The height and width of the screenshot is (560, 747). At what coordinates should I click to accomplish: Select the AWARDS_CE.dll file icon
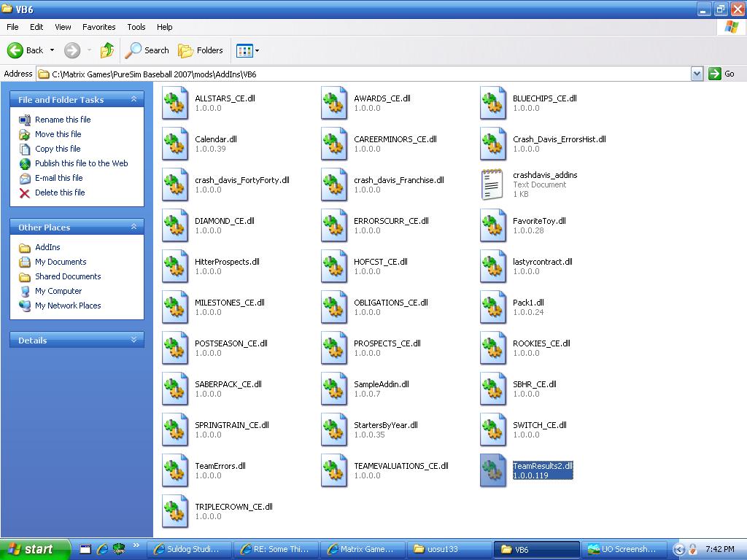pyautogui.click(x=334, y=103)
